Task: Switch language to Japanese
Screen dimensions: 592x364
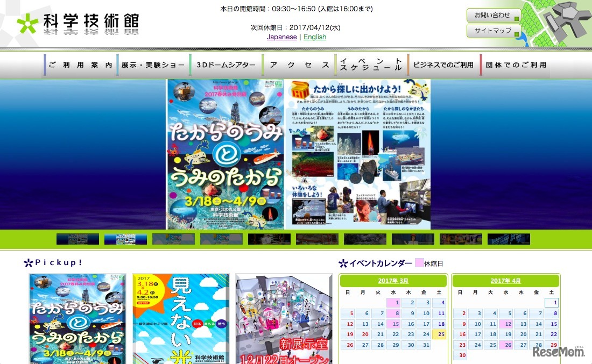Action: point(281,37)
